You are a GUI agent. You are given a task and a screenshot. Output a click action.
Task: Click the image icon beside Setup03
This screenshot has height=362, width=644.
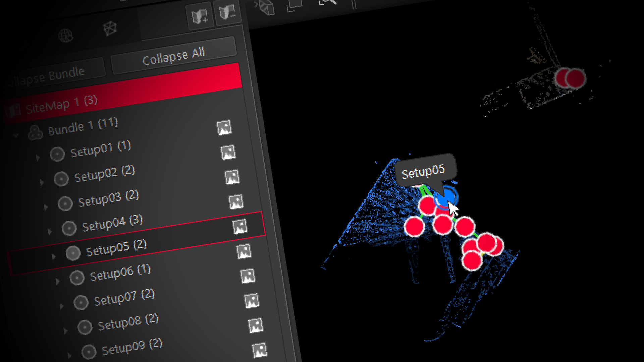click(x=236, y=202)
